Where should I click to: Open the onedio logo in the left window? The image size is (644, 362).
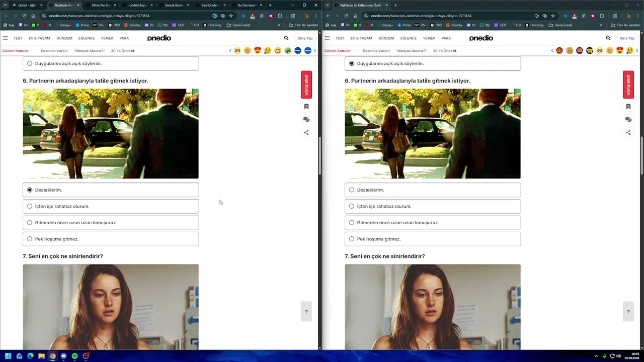point(159,38)
